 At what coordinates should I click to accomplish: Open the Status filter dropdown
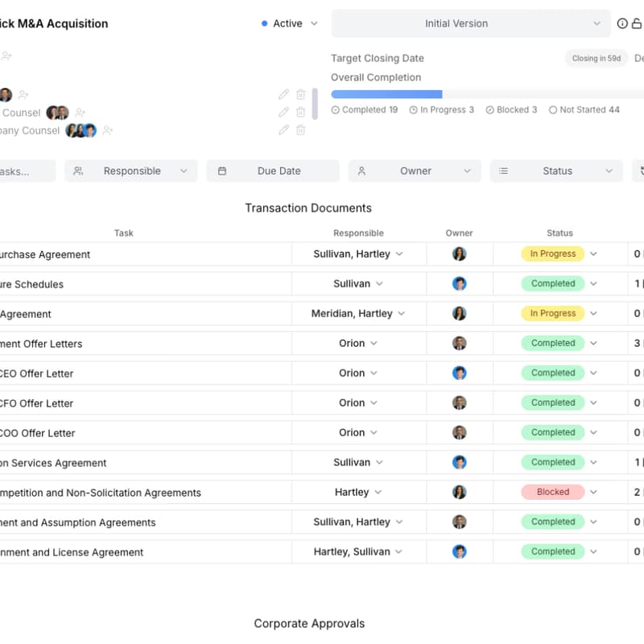tap(556, 171)
